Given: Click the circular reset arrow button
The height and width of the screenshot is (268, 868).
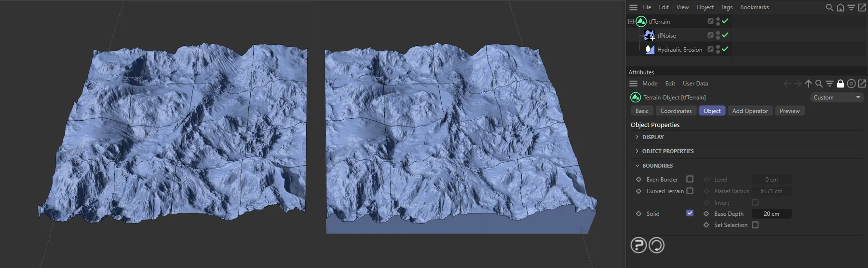Looking at the screenshot, I should 656,245.
